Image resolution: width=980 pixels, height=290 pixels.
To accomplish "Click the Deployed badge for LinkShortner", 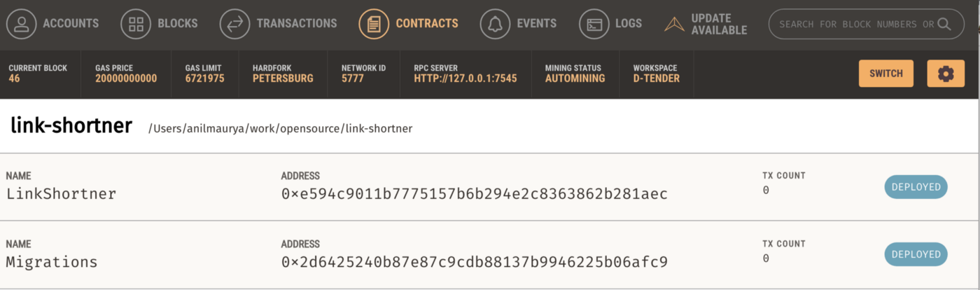I will [916, 187].
